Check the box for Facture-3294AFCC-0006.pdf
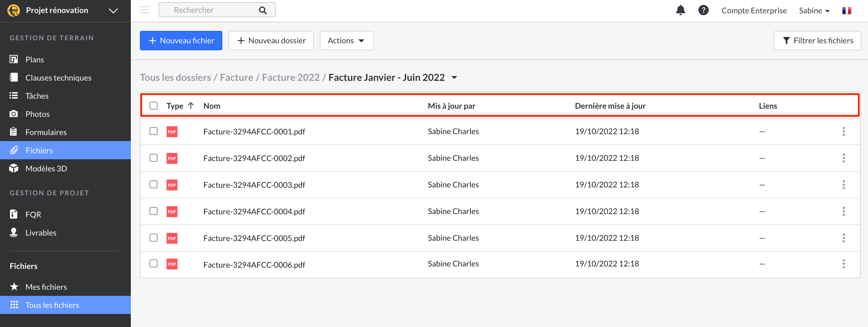The image size is (868, 327). [x=153, y=263]
